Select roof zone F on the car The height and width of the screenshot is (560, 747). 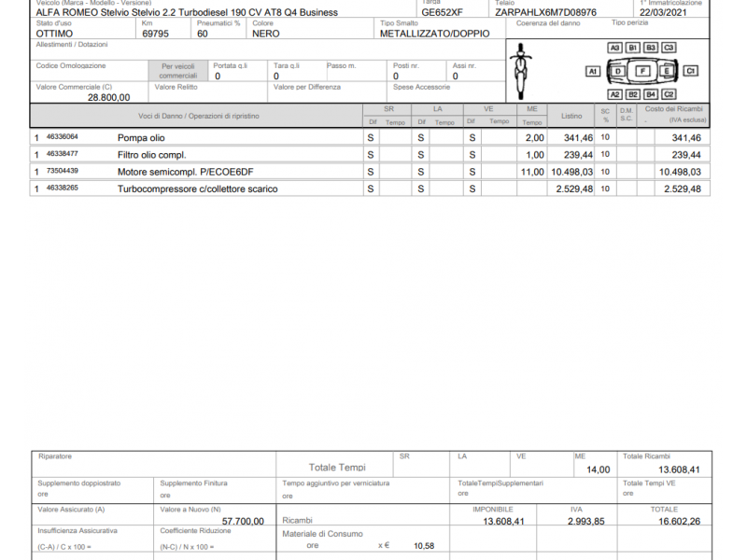(x=642, y=71)
